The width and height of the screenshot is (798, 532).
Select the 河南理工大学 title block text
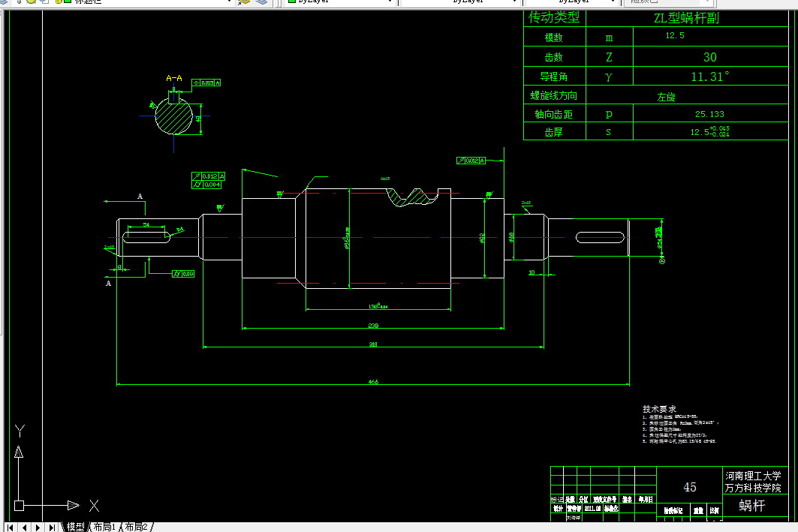(x=753, y=476)
